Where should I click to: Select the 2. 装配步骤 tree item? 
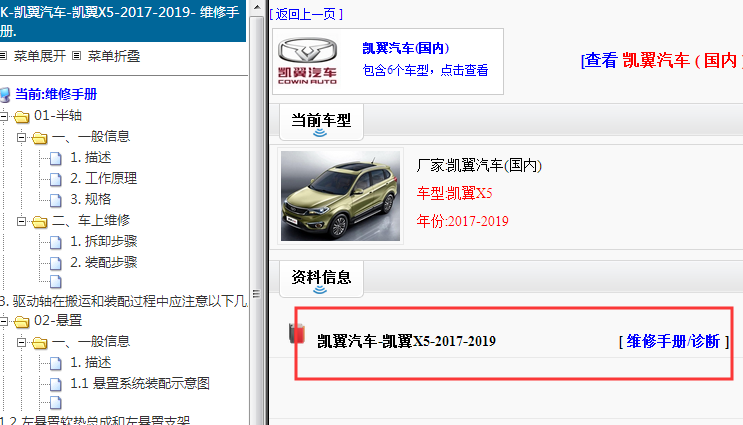point(103,262)
